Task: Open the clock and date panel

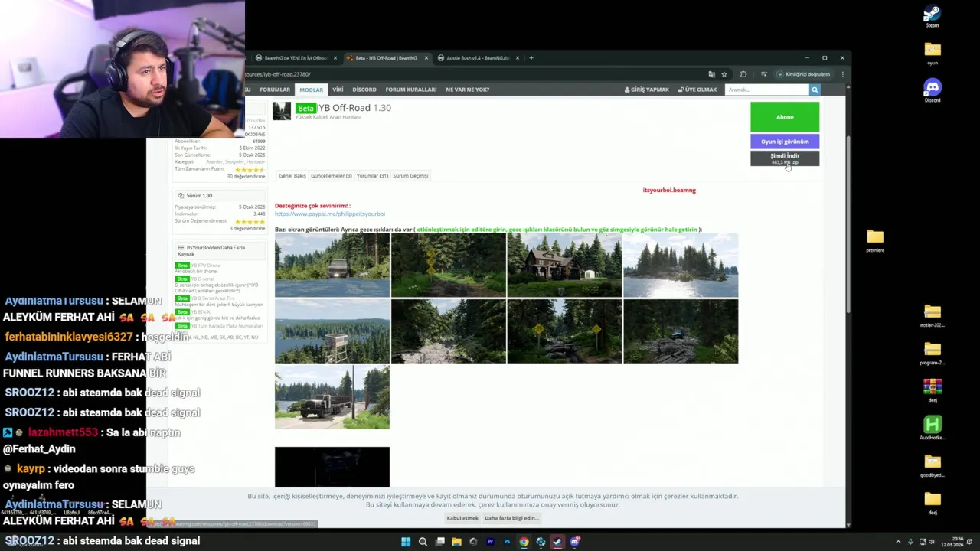Action: 952,542
